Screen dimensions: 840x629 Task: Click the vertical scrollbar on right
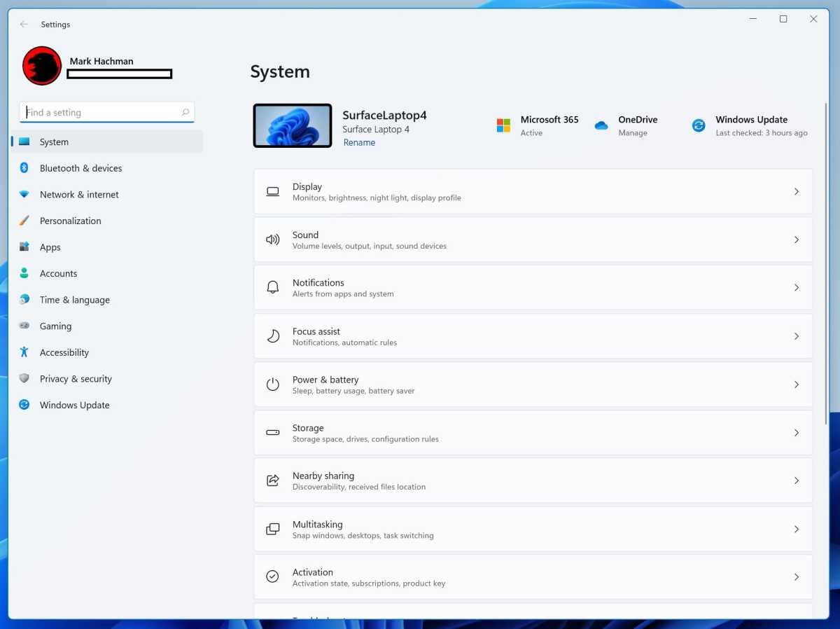point(827,263)
